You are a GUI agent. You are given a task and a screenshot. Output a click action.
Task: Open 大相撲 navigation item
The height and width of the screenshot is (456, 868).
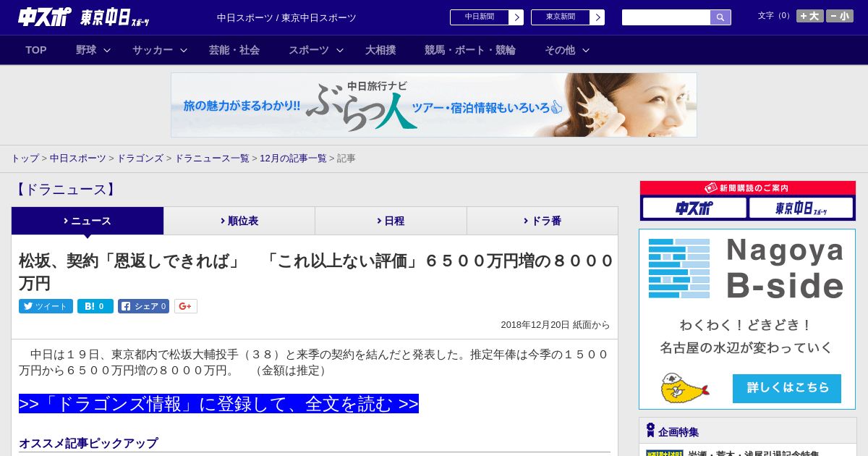pyautogui.click(x=380, y=50)
